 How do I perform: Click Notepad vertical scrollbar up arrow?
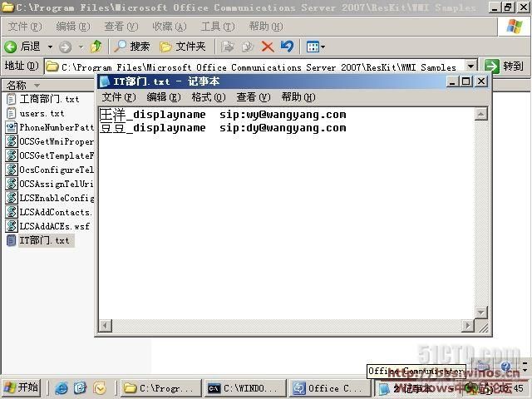tap(480, 114)
